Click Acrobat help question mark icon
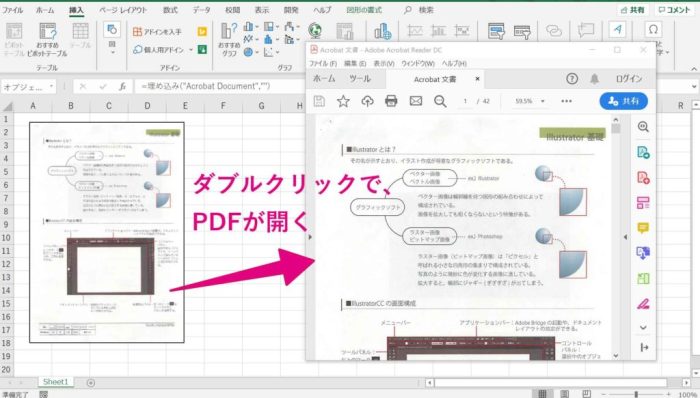 coord(572,79)
